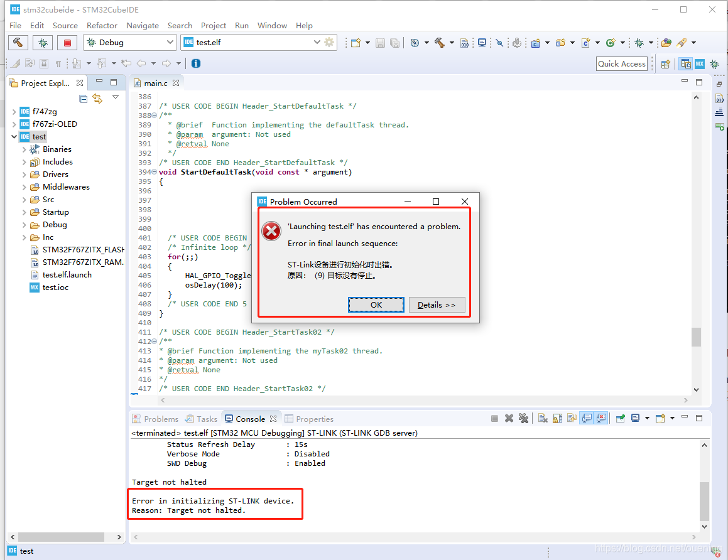
Task: Click the Save All icon
Action: click(x=394, y=43)
